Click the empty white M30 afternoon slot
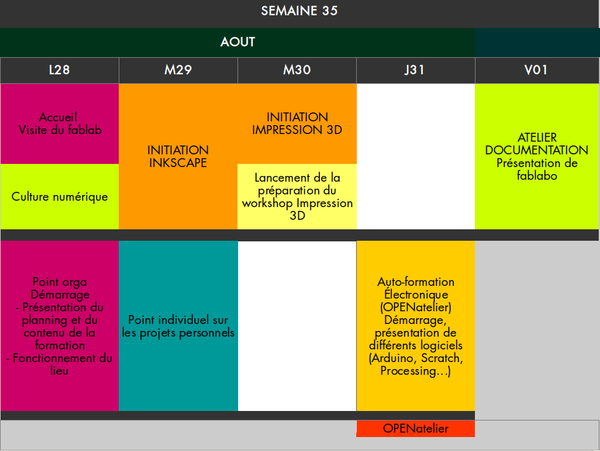This screenshot has height=451, width=600. pyautogui.click(x=297, y=325)
